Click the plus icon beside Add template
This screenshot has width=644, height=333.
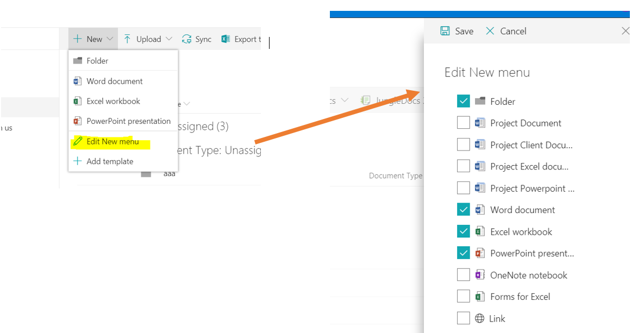(78, 161)
